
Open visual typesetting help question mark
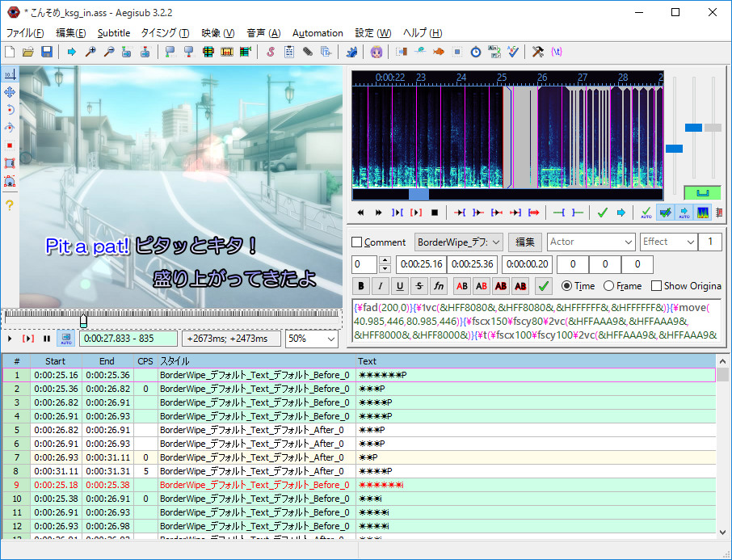coord(10,204)
